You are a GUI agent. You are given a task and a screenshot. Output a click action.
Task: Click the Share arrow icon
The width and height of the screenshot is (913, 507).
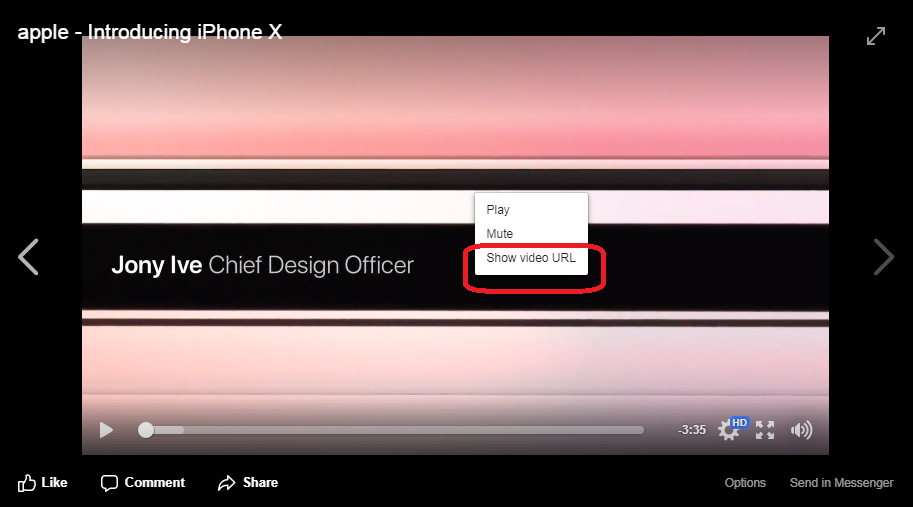click(x=227, y=483)
